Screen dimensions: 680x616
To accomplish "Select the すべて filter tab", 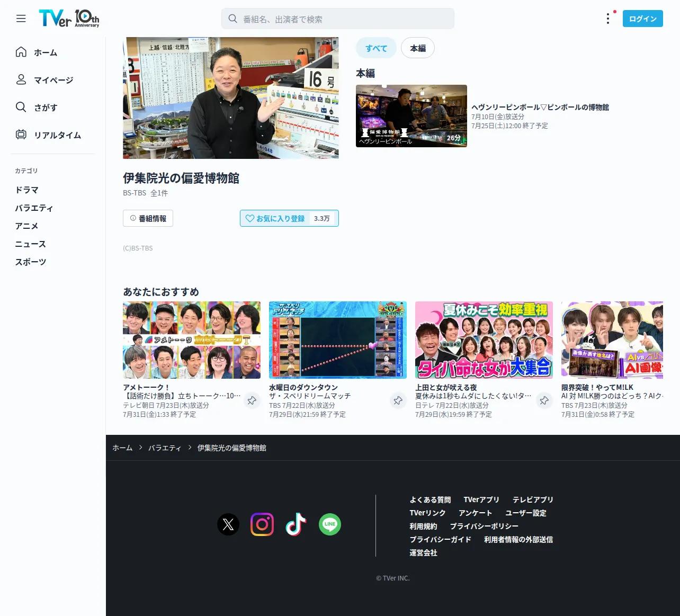I will (x=376, y=48).
